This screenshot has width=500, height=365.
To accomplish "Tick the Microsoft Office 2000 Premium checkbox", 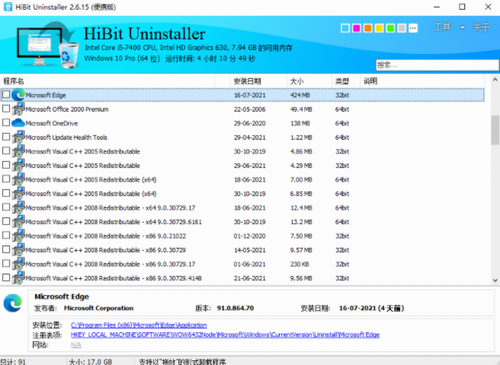I will [x=6, y=109].
